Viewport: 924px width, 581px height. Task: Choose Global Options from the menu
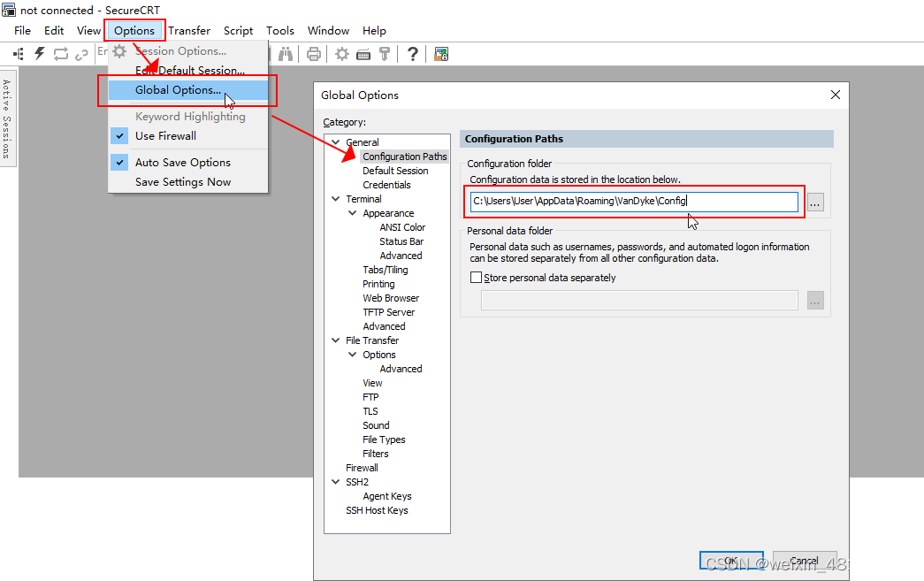(188, 90)
